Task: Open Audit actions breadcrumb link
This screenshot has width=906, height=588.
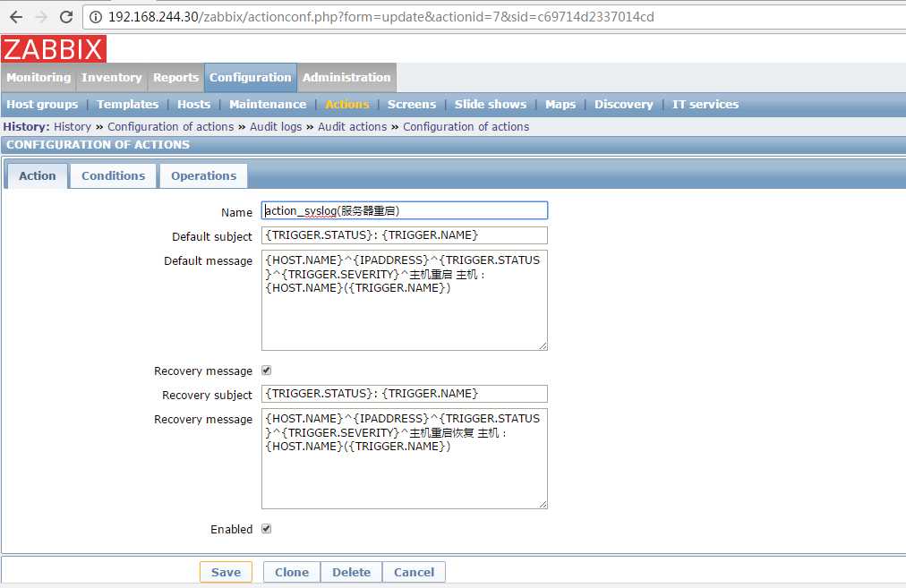Action: [352, 126]
